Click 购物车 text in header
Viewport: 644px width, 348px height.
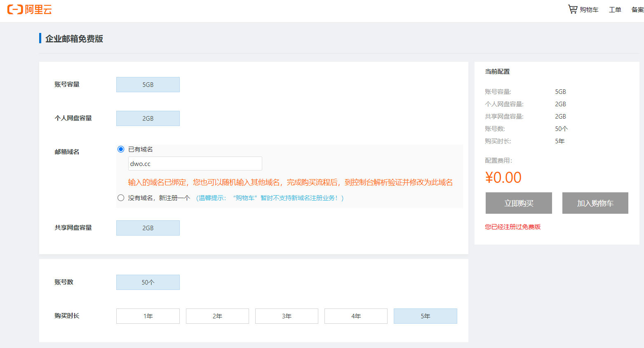pos(589,9)
